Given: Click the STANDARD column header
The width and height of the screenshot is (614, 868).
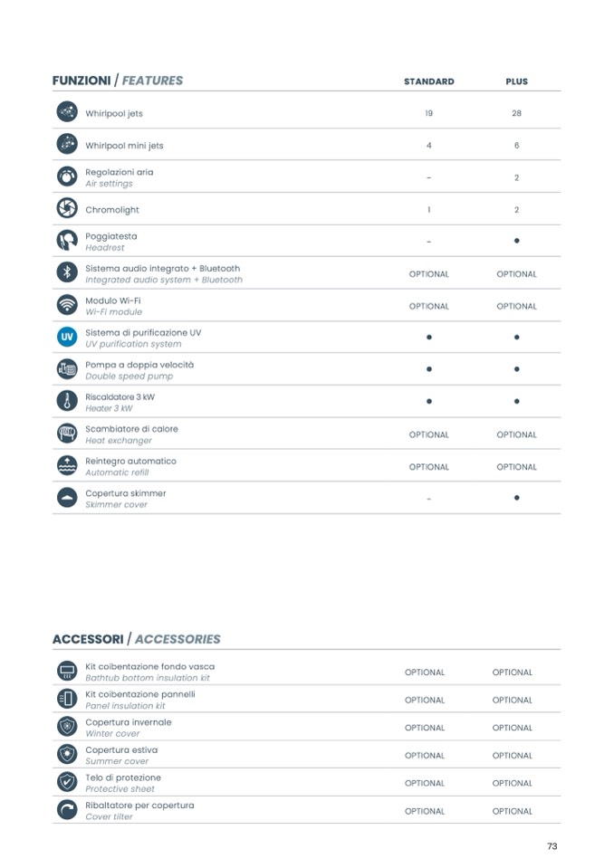Looking at the screenshot, I should pos(428,81).
